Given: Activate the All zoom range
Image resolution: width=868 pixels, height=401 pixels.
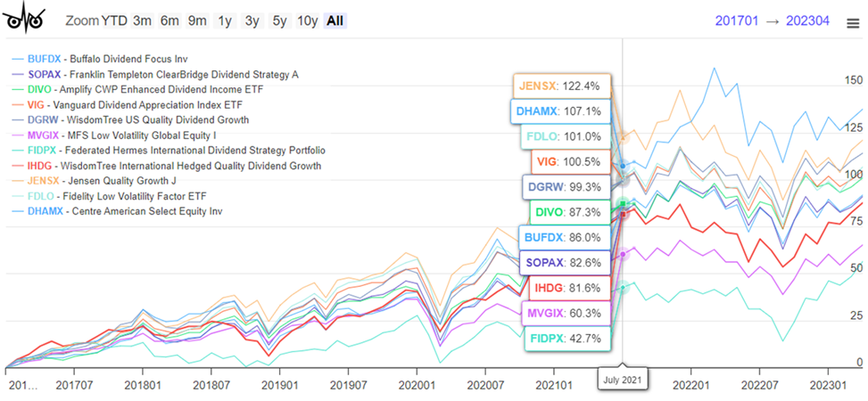Looking at the screenshot, I should [x=335, y=20].
